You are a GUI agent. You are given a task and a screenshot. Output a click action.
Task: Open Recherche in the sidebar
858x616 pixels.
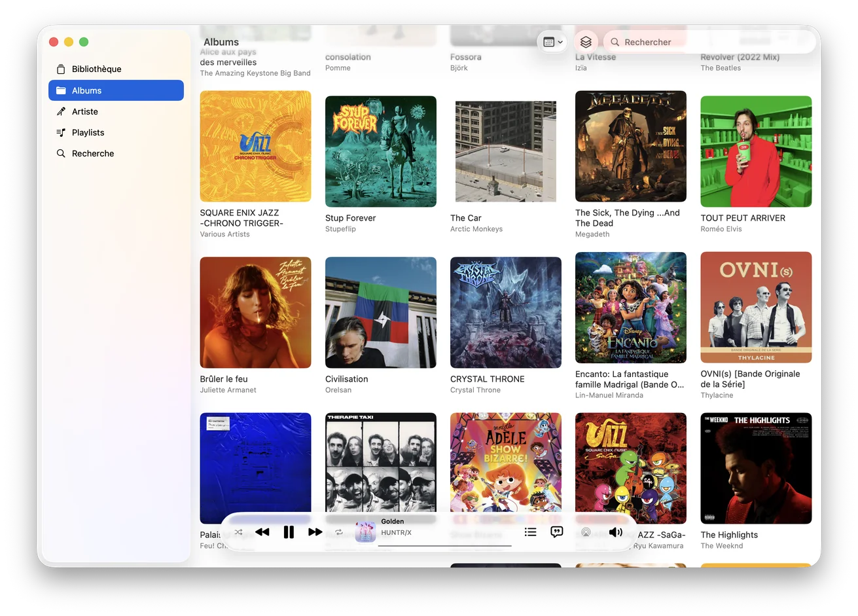coord(116,153)
